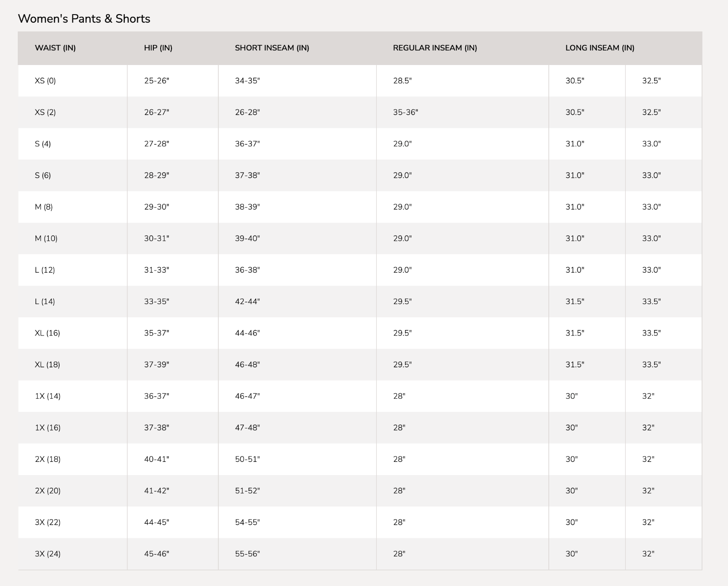The image size is (728, 586).
Task: Select the 2X (20) size label
Action: pos(47,491)
